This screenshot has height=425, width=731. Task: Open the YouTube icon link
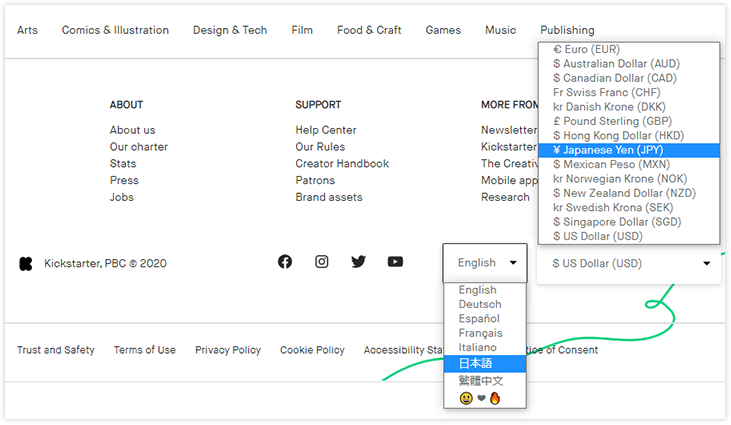coord(395,262)
